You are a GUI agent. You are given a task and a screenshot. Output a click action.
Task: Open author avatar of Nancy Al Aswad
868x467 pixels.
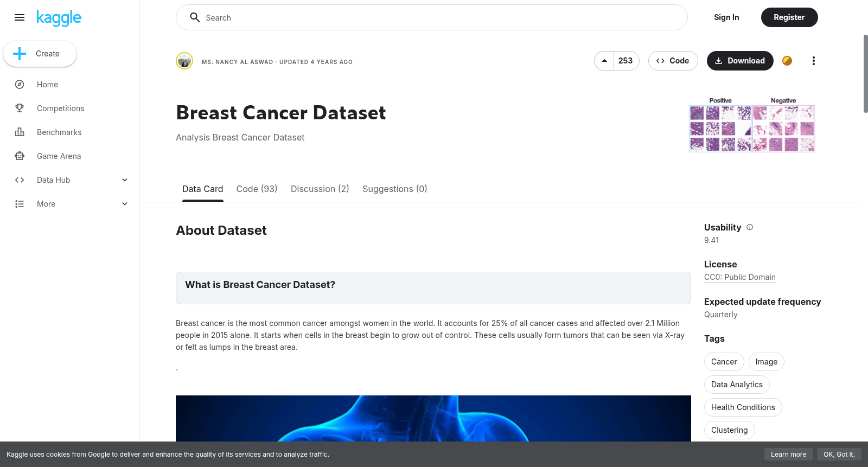pyautogui.click(x=184, y=61)
